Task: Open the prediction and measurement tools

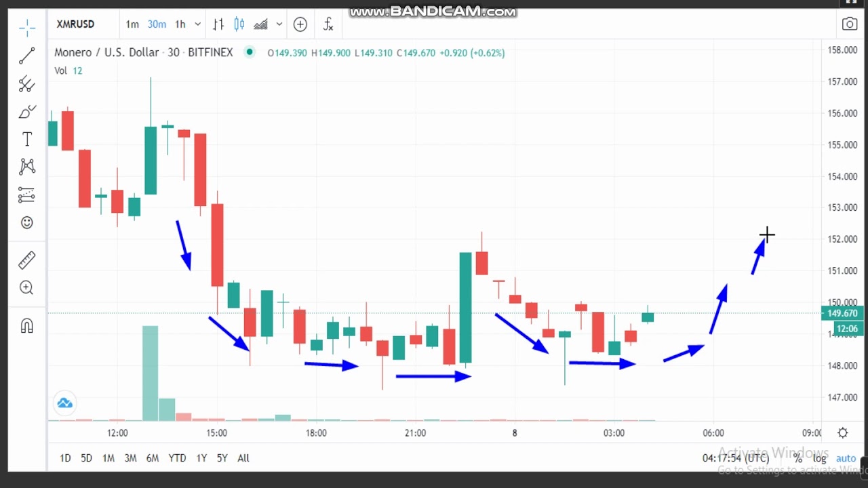Action: [27, 195]
